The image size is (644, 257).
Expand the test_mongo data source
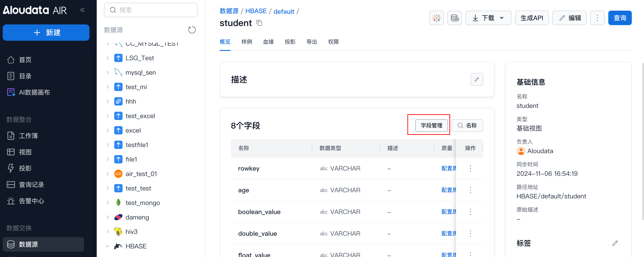click(108, 203)
